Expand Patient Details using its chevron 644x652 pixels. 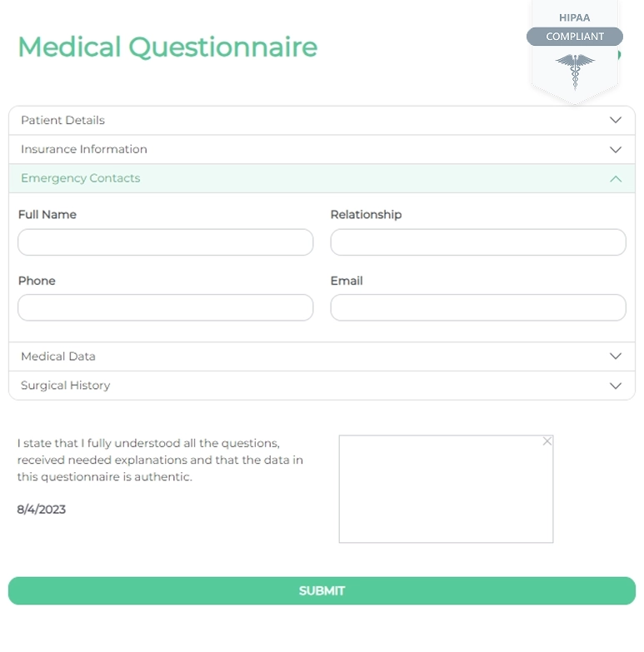(x=616, y=120)
